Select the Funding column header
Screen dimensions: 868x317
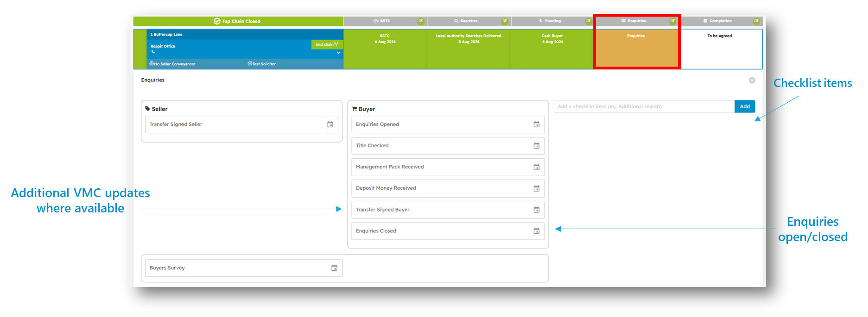point(552,21)
